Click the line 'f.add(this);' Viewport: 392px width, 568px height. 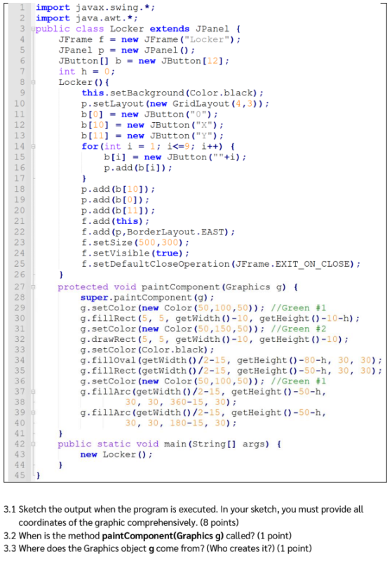pyautogui.click(x=115, y=221)
